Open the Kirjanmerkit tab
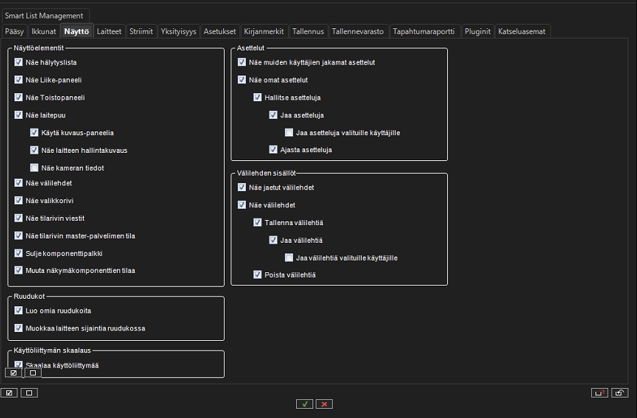 tap(264, 31)
